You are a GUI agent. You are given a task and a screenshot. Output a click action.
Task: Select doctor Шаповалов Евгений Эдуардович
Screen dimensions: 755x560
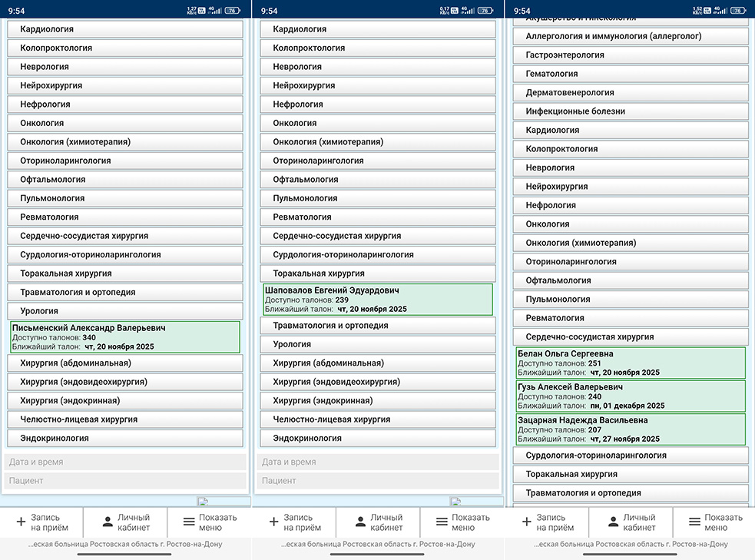click(x=378, y=300)
